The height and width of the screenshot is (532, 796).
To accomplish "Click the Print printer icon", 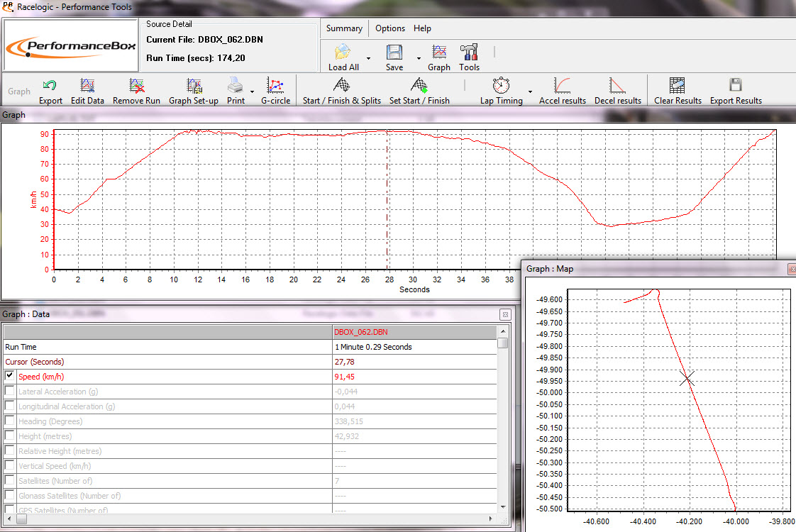I will pos(235,85).
